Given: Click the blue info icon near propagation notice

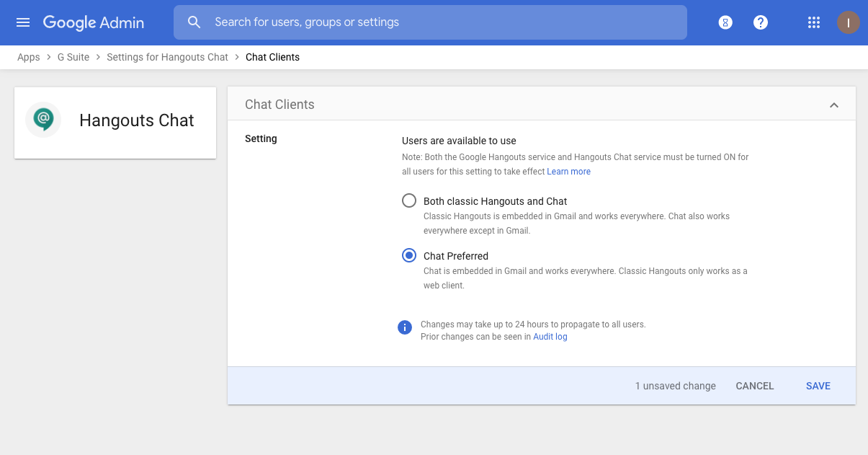Looking at the screenshot, I should [405, 327].
